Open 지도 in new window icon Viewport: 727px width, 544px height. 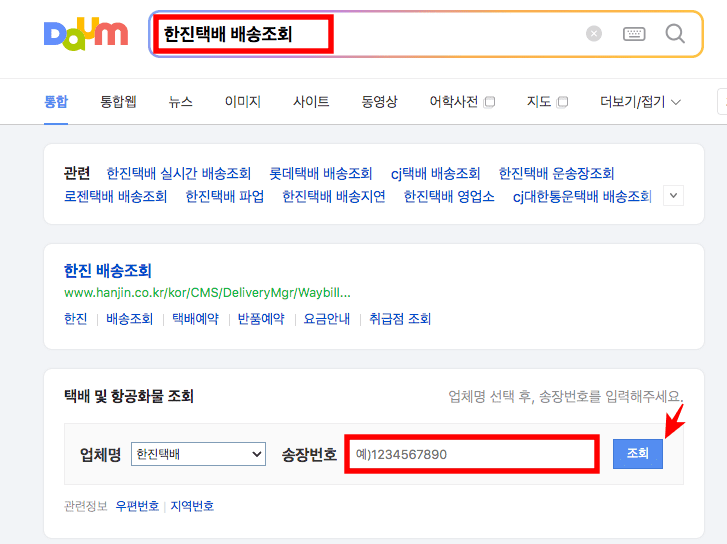pyautogui.click(x=562, y=102)
